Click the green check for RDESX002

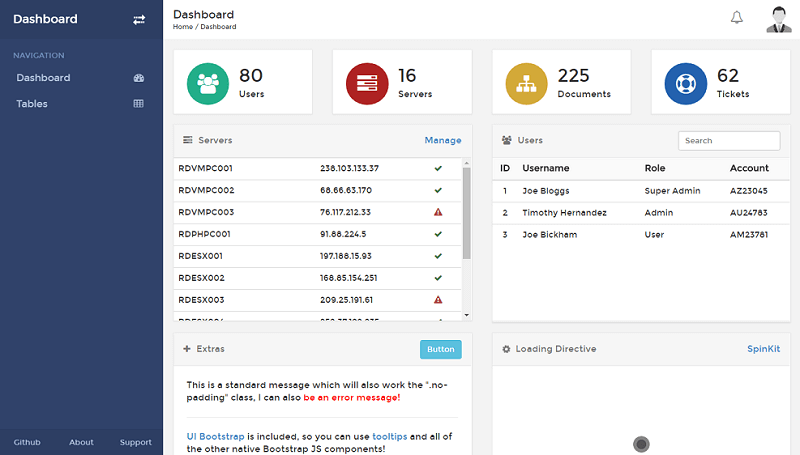click(x=438, y=278)
